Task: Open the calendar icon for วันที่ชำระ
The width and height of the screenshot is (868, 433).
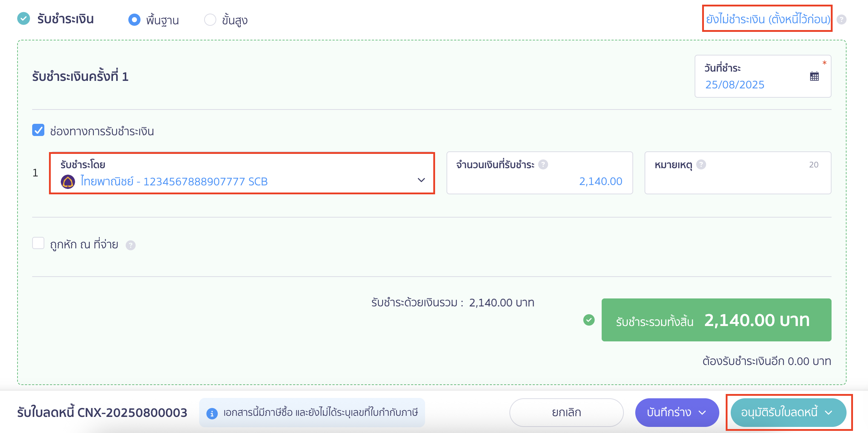Action: point(814,76)
